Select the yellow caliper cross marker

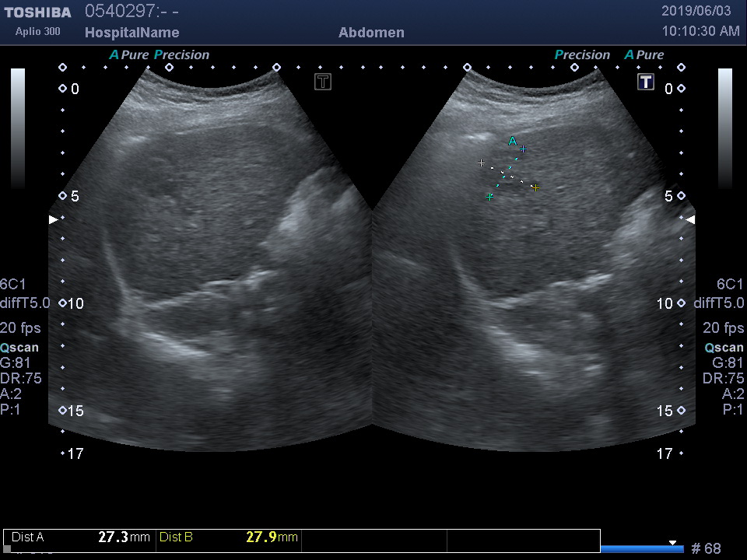[535, 187]
